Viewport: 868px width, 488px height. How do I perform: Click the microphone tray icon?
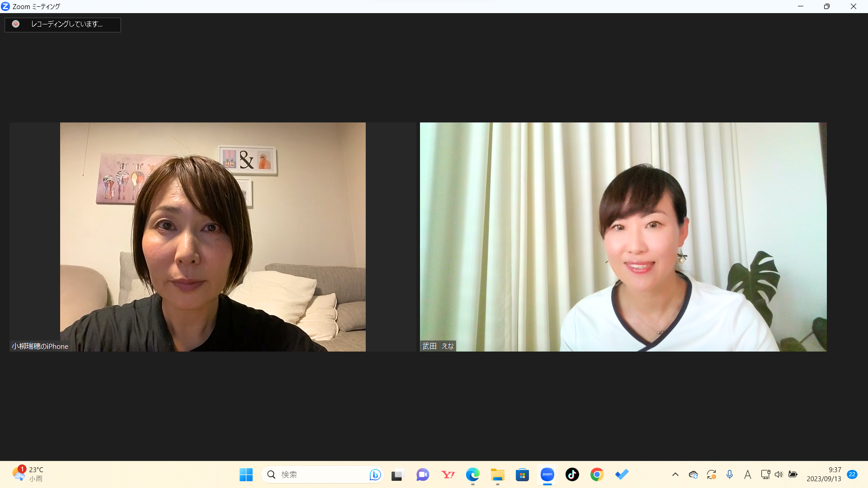coord(730,474)
